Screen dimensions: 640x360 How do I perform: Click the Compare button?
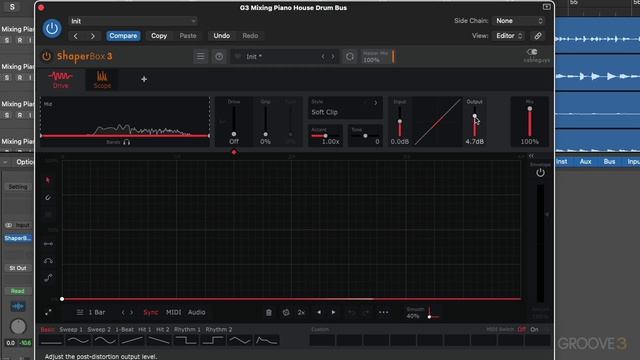pyautogui.click(x=123, y=36)
